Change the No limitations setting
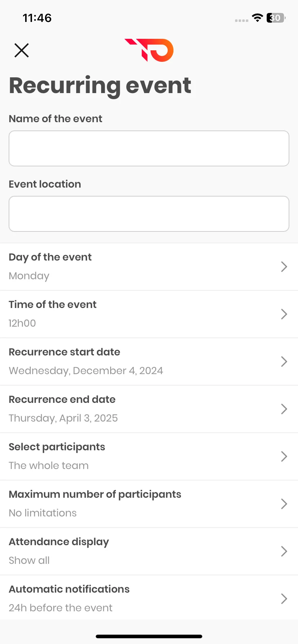 (43, 513)
